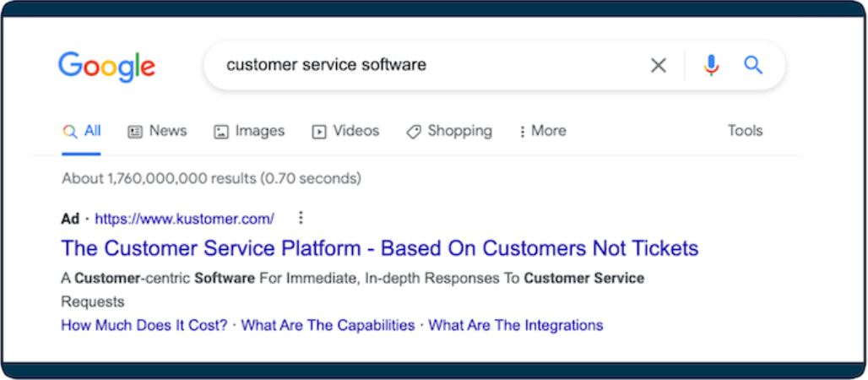Open the How Much Does It Cost? sitelink
This screenshot has width=868, height=380.
(x=144, y=325)
